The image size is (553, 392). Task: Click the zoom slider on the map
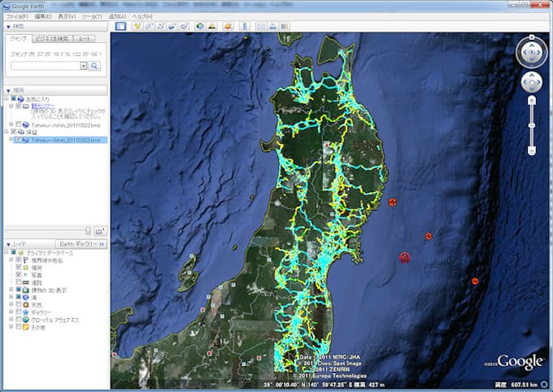point(531,126)
